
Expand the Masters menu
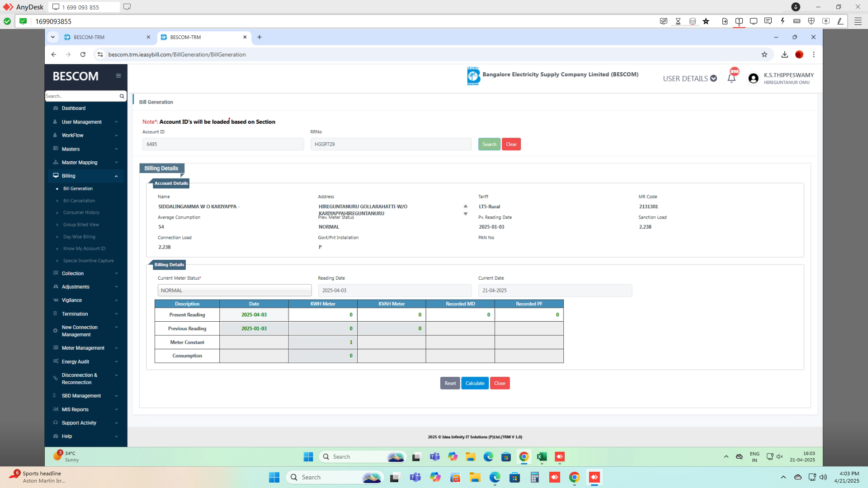click(86, 149)
